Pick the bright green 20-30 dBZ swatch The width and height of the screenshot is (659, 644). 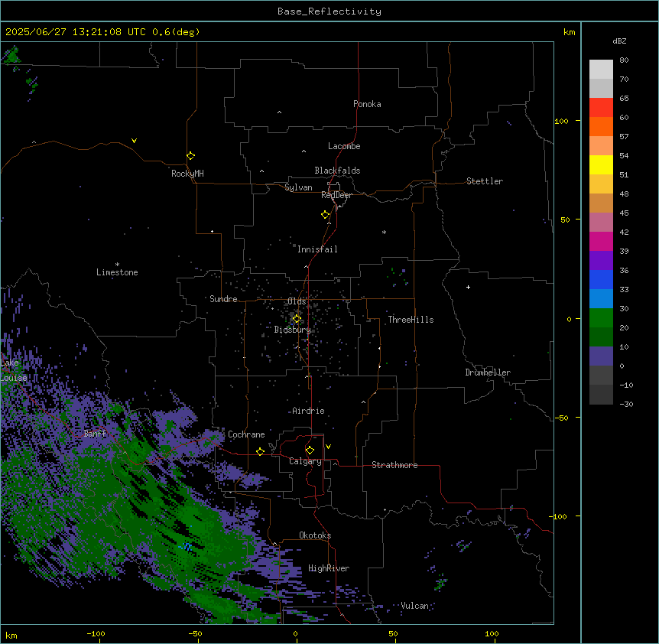(601, 318)
